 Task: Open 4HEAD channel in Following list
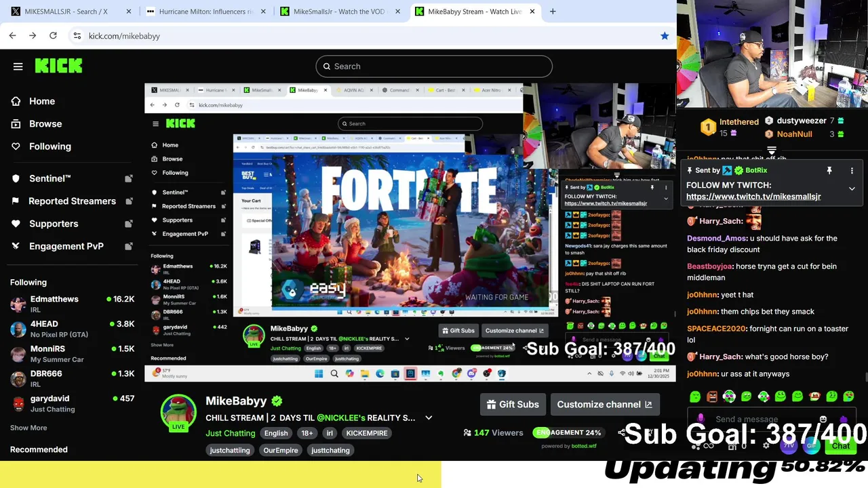(x=71, y=329)
